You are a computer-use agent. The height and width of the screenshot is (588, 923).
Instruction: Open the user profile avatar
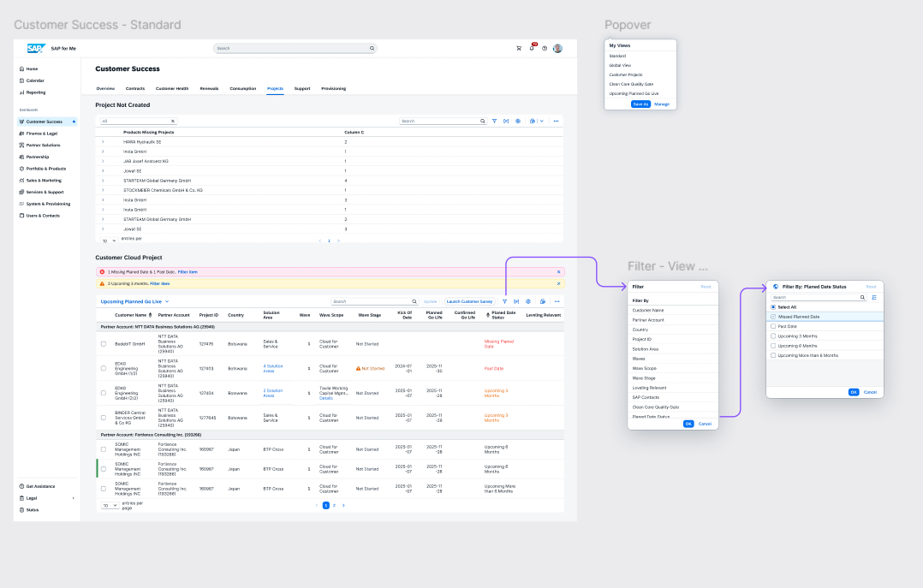point(557,48)
